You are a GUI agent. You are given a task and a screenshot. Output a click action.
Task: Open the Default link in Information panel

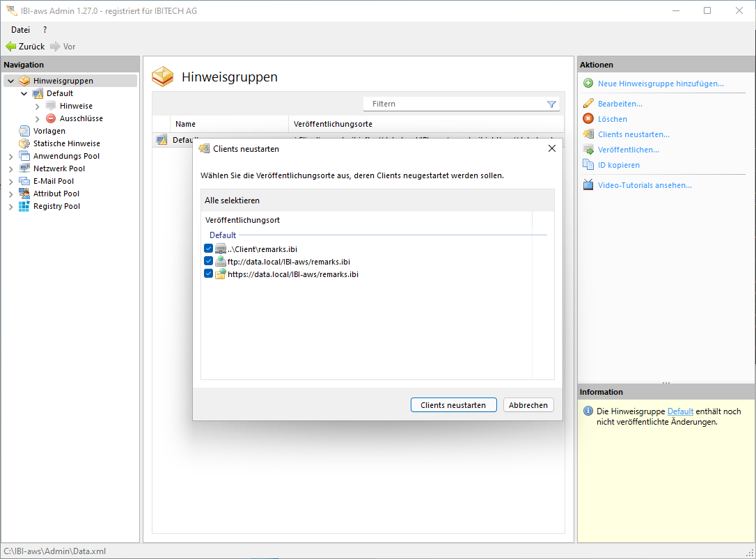pyautogui.click(x=680, y=411)
